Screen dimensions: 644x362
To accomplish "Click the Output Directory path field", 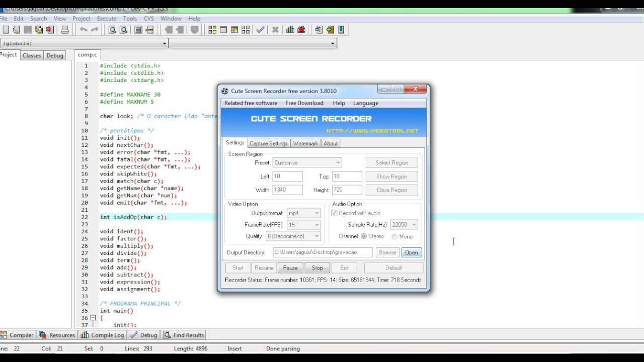I will 323,252.
